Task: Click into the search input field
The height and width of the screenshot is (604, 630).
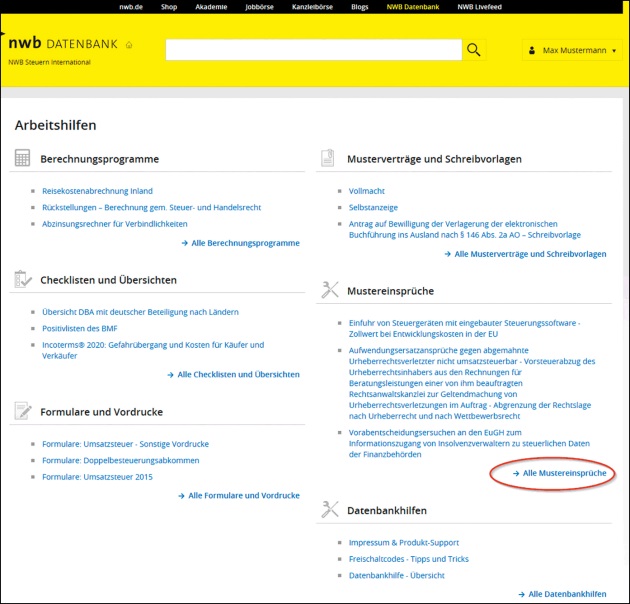Action: point(313,50)
